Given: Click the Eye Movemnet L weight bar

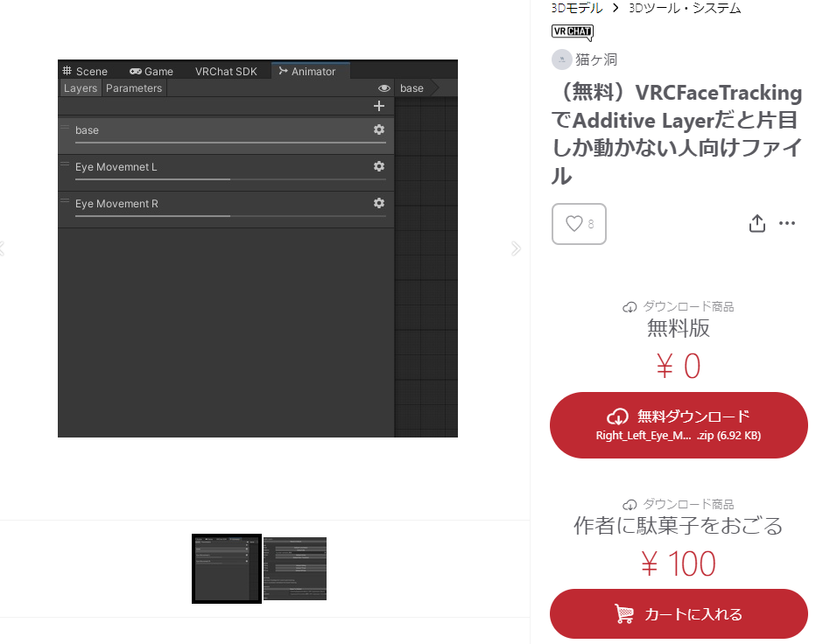Looking at the screenshot, I should coord(230,179).
